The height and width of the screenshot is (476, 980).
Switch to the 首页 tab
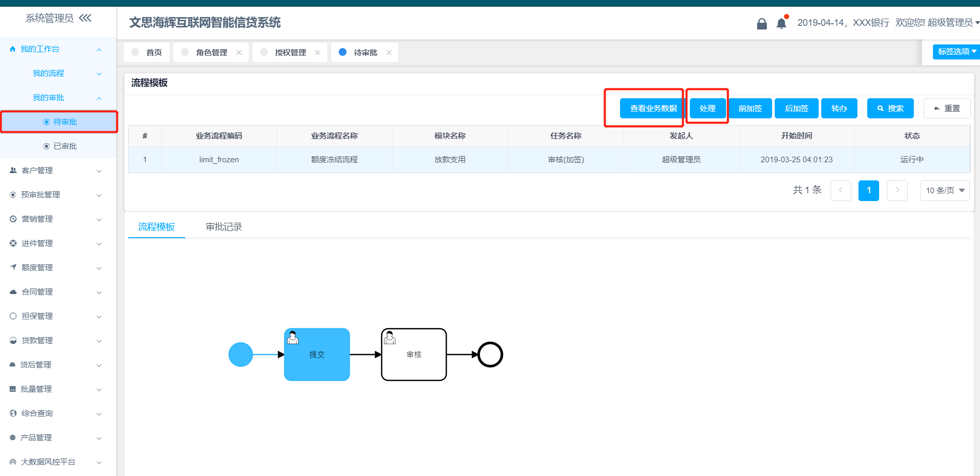(154, 53)
